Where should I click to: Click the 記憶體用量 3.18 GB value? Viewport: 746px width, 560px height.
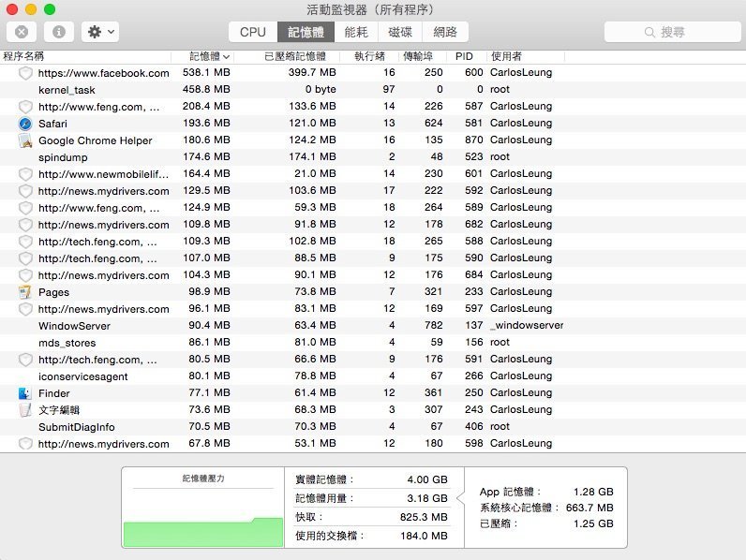coord(427,498)
